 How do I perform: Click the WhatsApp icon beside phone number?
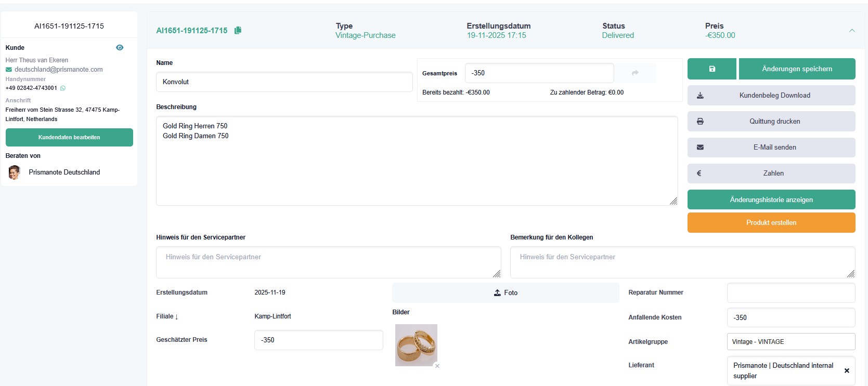point(63,88)
